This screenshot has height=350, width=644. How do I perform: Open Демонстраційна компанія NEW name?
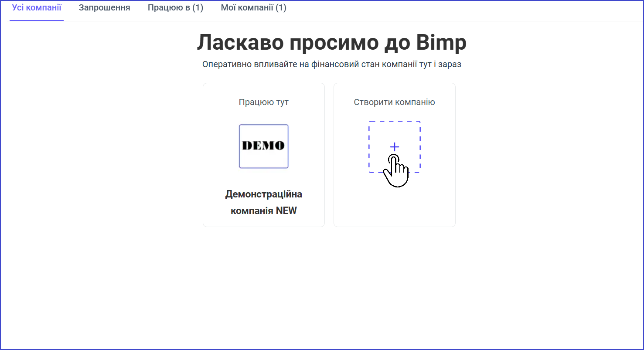[264, 202]
